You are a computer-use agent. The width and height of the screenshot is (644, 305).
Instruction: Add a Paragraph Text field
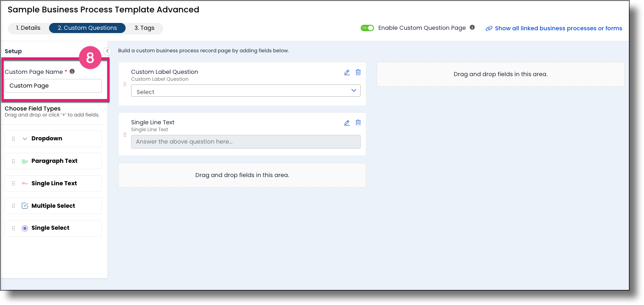pyautogui.click(x=53, y=161)
